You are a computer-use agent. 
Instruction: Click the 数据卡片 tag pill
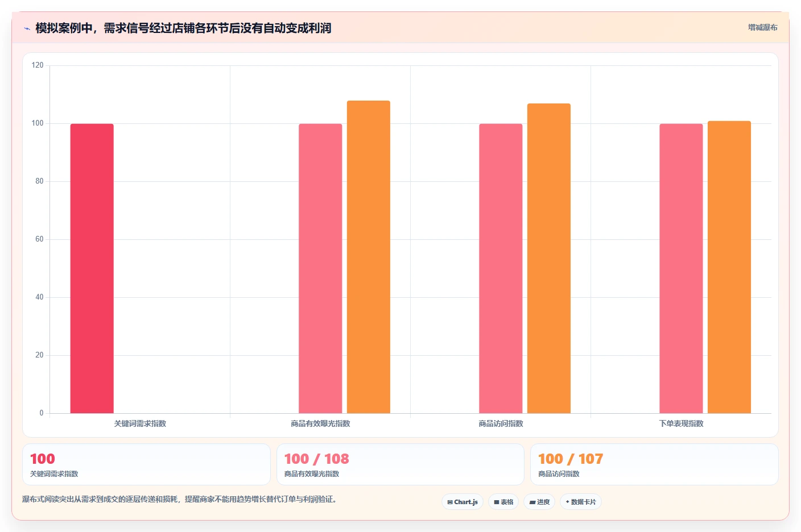point(581,502)
